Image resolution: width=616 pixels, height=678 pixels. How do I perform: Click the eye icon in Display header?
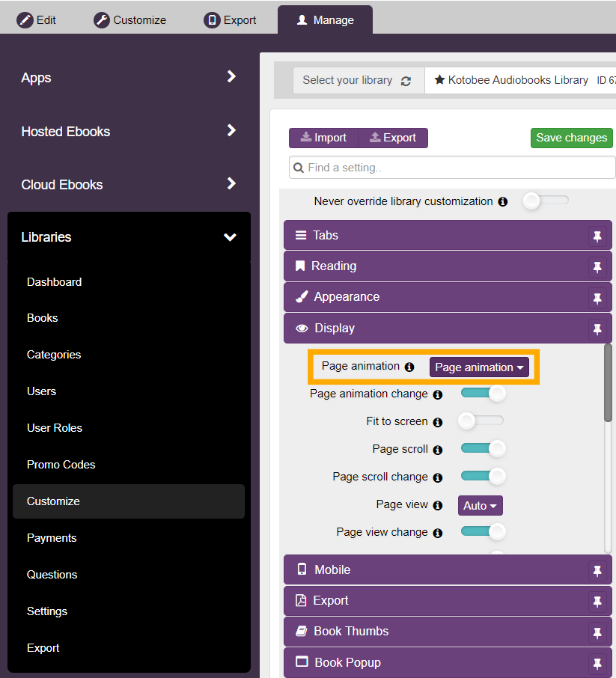(302, 329)
